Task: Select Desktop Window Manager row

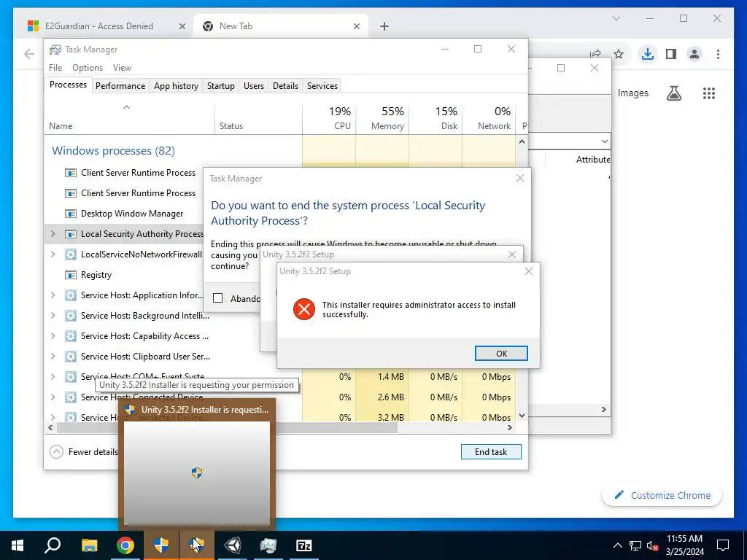Action: 124,214
